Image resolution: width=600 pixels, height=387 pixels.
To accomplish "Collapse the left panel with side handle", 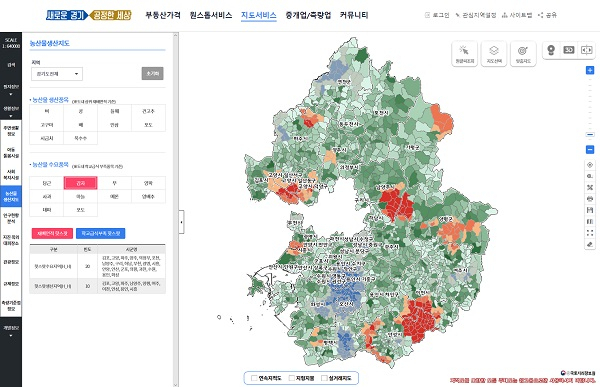I will pyautogui.click(x=181, y=222).
